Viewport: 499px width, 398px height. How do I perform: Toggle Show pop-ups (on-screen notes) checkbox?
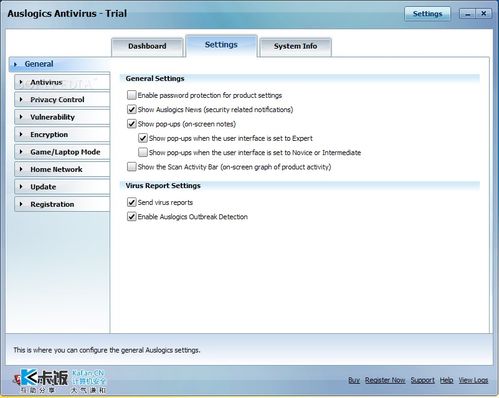pyautogui.click(x=132, y=124)
